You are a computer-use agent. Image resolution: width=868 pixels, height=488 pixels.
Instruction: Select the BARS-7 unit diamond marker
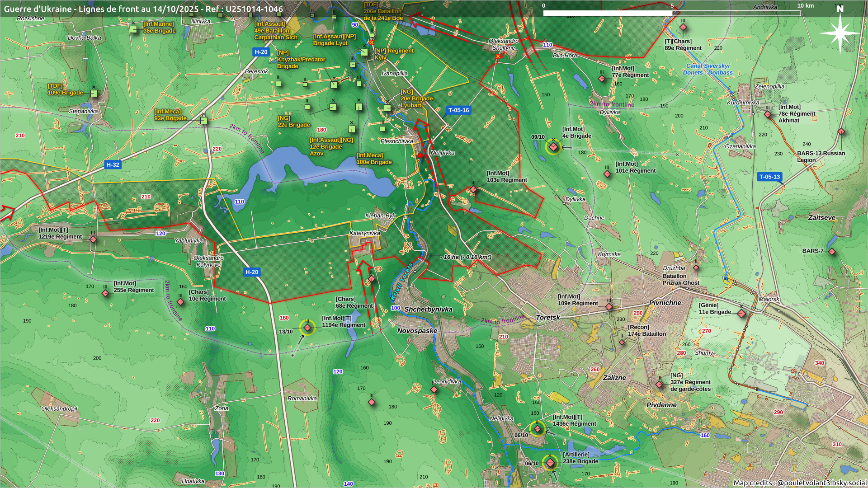click(x=832, y=252)
